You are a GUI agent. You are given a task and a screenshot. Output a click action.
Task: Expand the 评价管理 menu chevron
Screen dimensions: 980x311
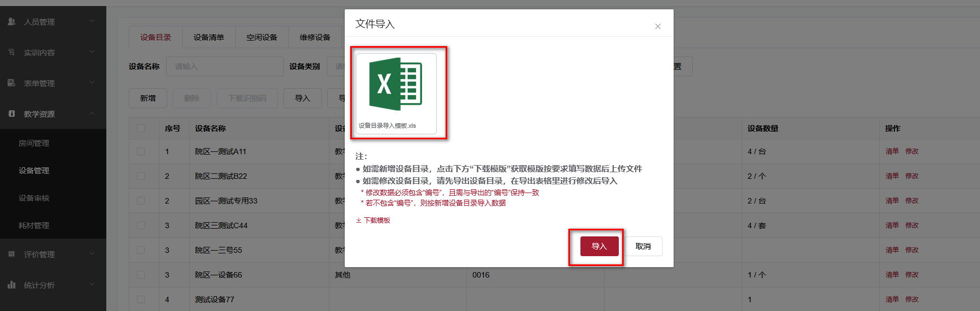tap(92, 253)
